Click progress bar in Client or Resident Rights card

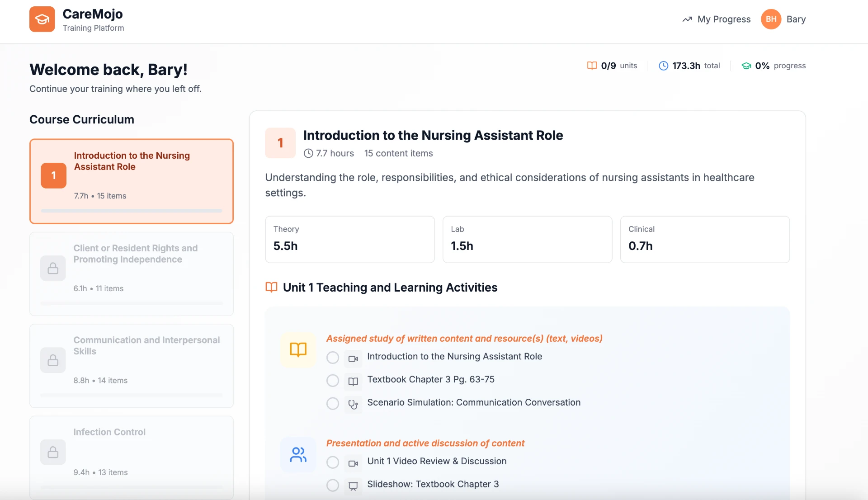click(132, 303)
